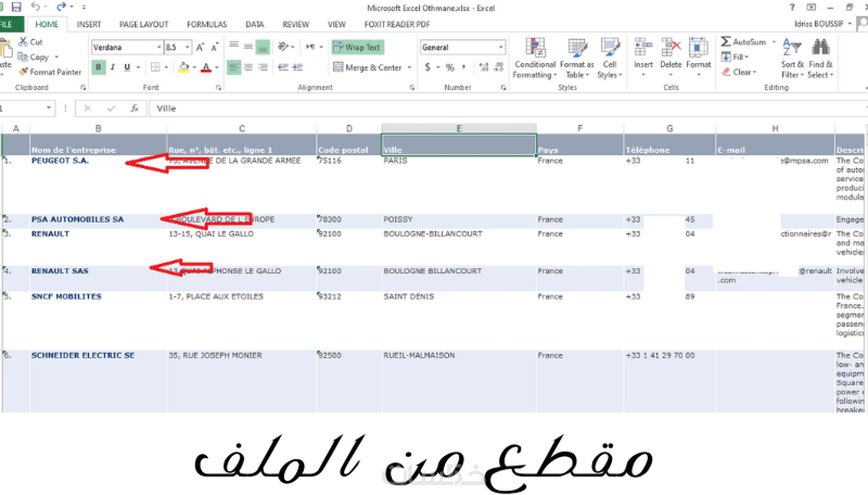Click the AutoSum button
This screenshot has width=868, height=495.
(743, 42)
